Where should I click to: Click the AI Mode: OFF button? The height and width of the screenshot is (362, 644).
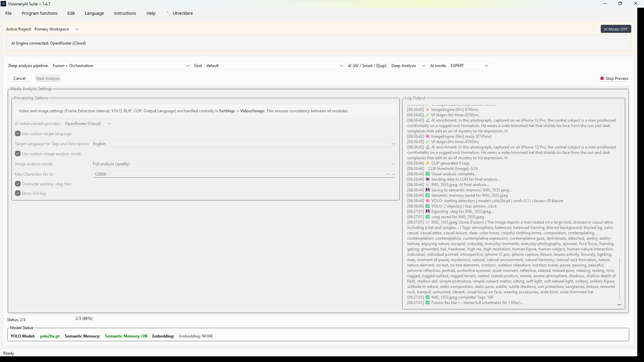point(615,29)
